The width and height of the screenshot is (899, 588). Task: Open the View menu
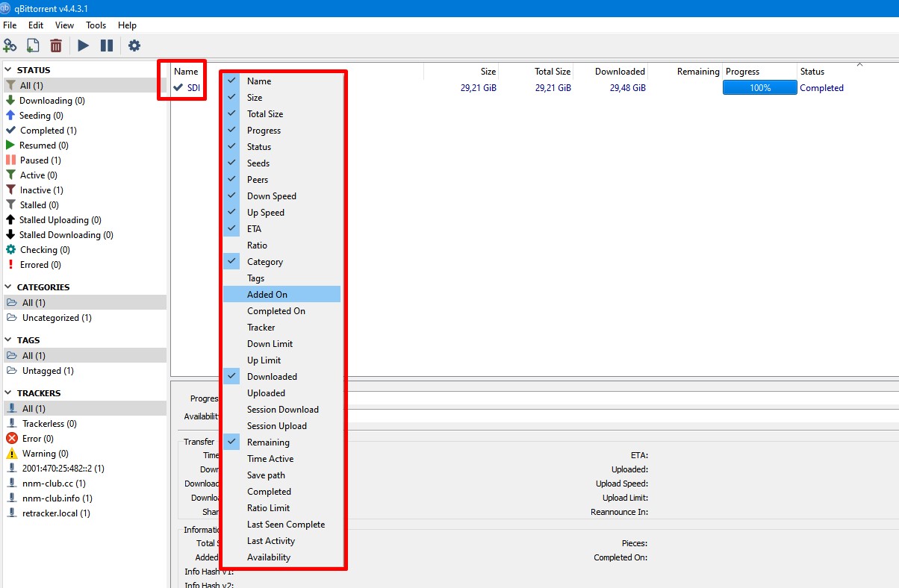click(x=64, y=25)
